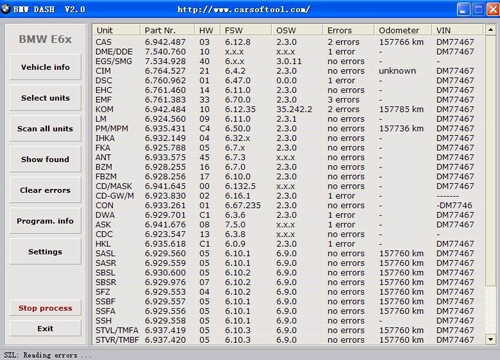Open the Settings panel
Image resolution: width=500 pixels, height=360 pixels.
coord(45,252)
